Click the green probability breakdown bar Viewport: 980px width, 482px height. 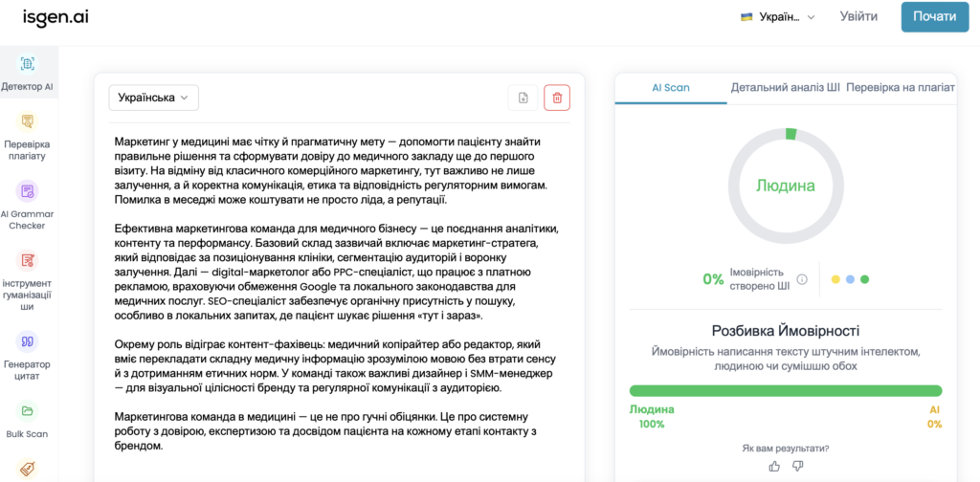(786, 391)
